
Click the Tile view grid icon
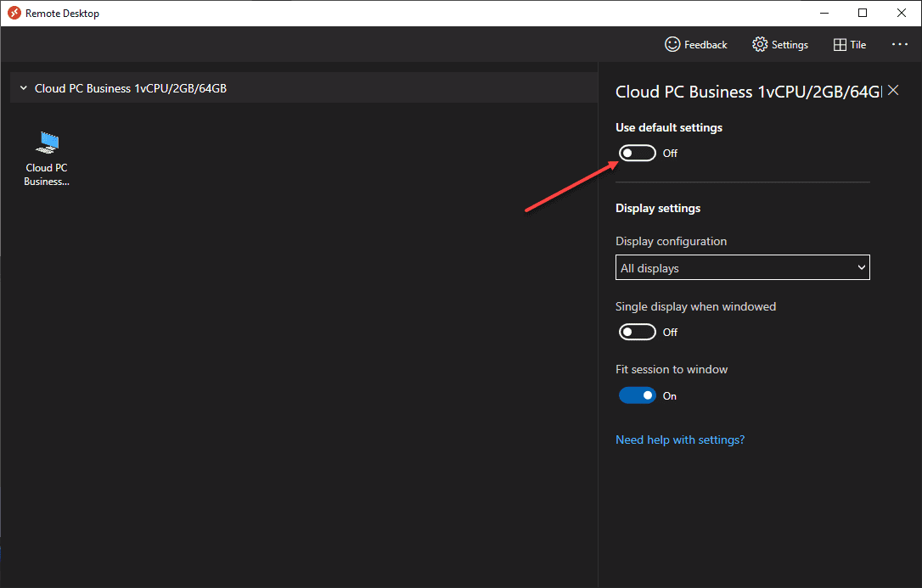click(840, 44)
